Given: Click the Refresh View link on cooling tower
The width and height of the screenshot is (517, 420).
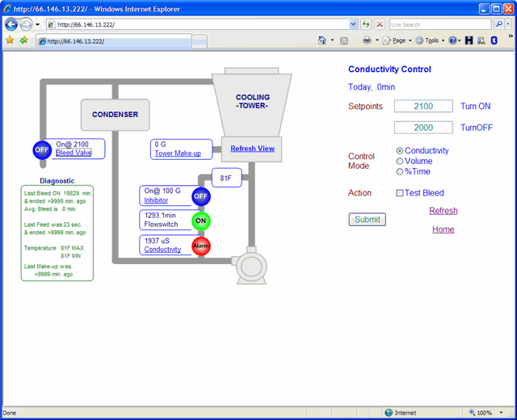Looking at the screenshot, I should (252, 149).
